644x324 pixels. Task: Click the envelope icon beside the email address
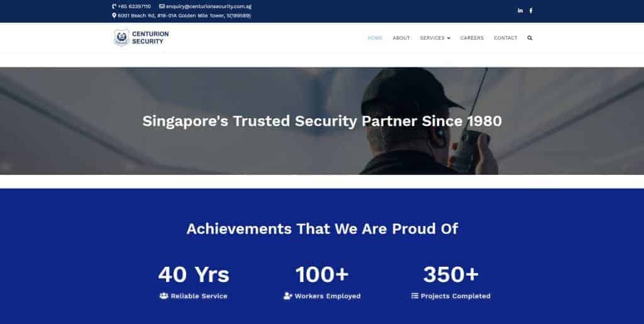pos(162,6)
